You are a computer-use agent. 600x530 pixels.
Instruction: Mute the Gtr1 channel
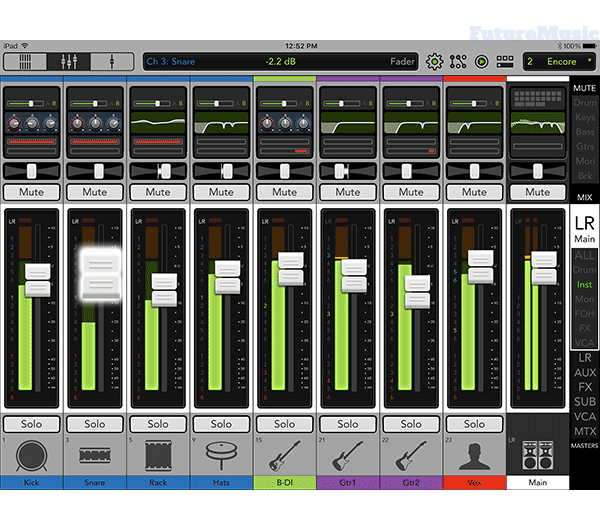(x=348, y=192)
